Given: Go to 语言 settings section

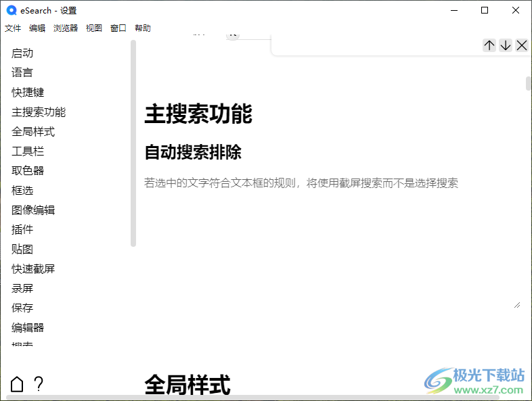Looking at the screenshot, I should [x=22, y=72].
